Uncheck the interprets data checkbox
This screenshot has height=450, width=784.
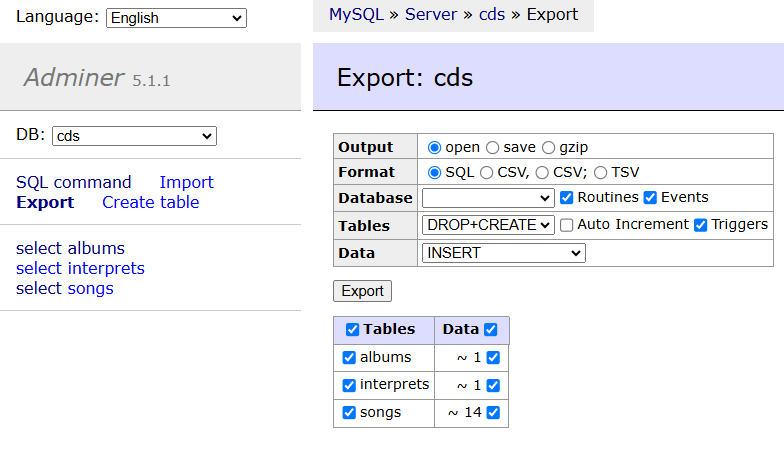tap(494, 385)
